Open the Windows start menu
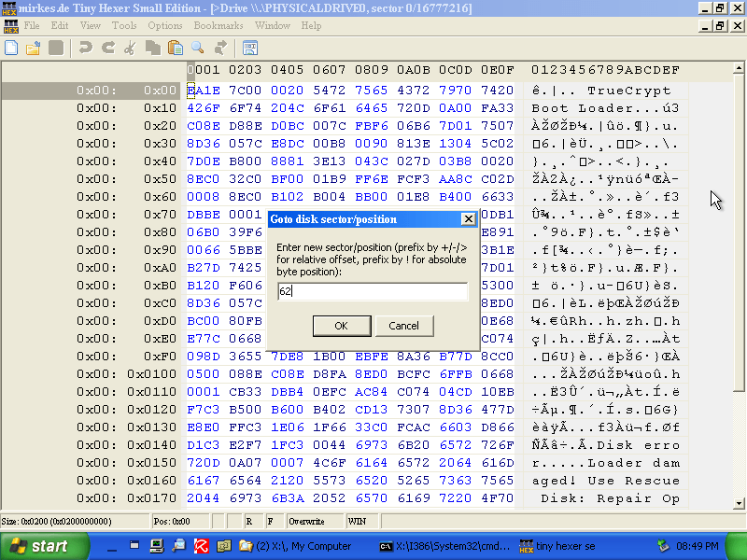The width and height of the screenshot is (747, 560). [x=37, y=546]
